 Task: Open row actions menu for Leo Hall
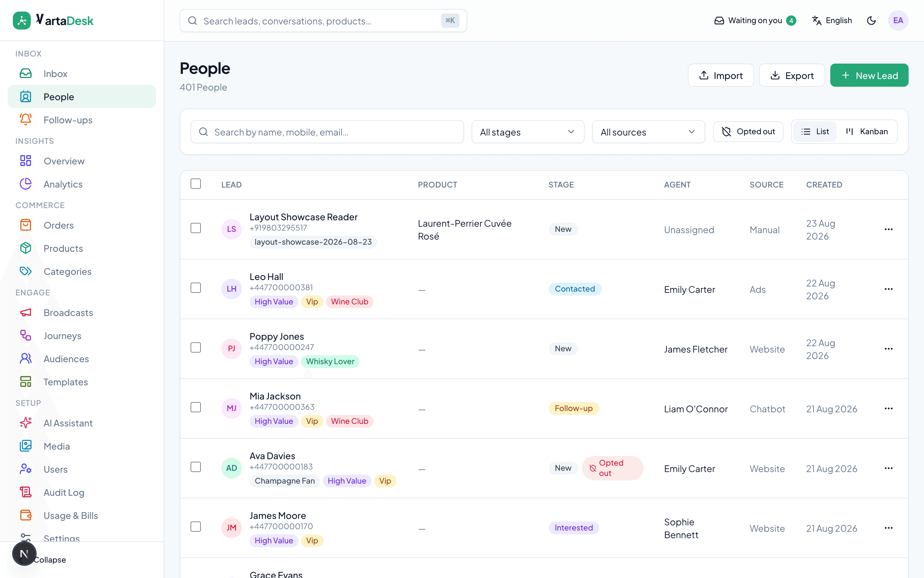(888, 289)
